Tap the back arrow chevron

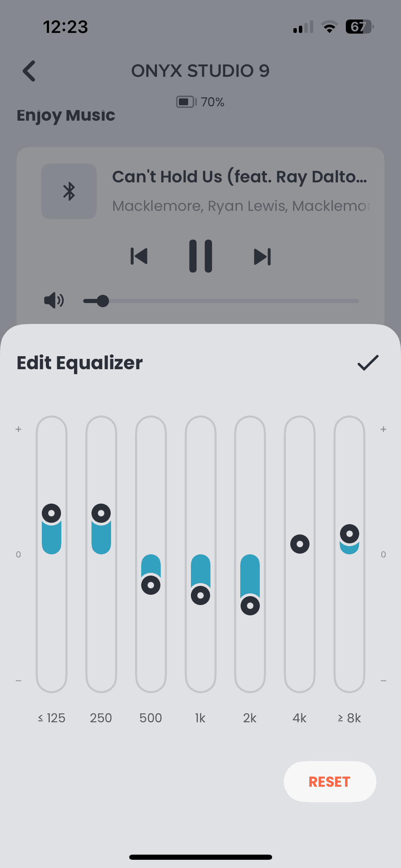[29, 71]
